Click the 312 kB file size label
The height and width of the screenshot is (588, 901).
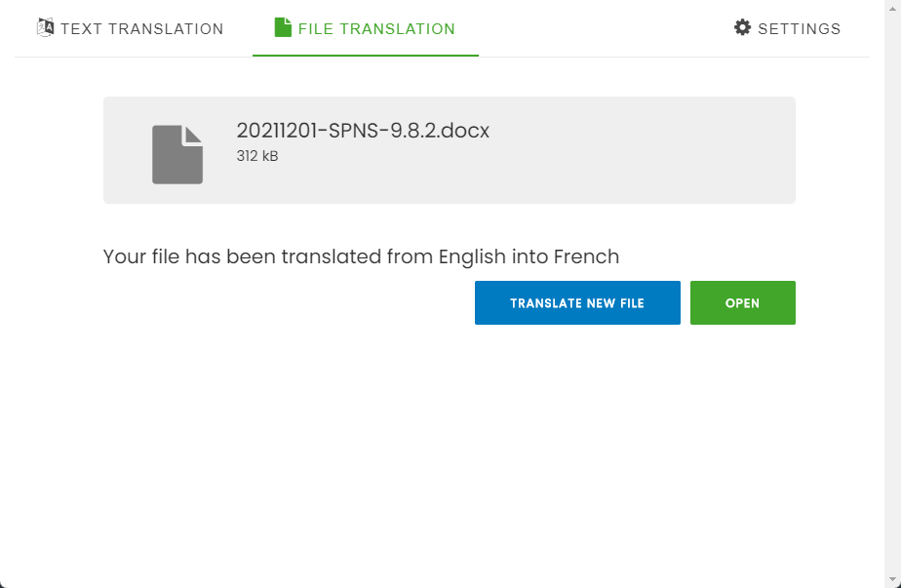257,156
